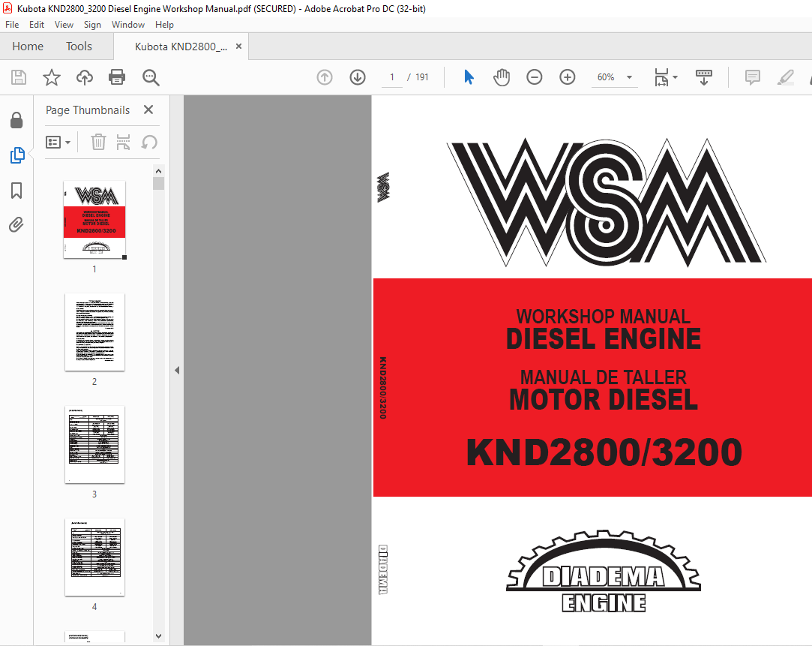The height and width of the screenshot is (646, 812).
Task: Go to next page arrow
Action: tap(358, 77)
